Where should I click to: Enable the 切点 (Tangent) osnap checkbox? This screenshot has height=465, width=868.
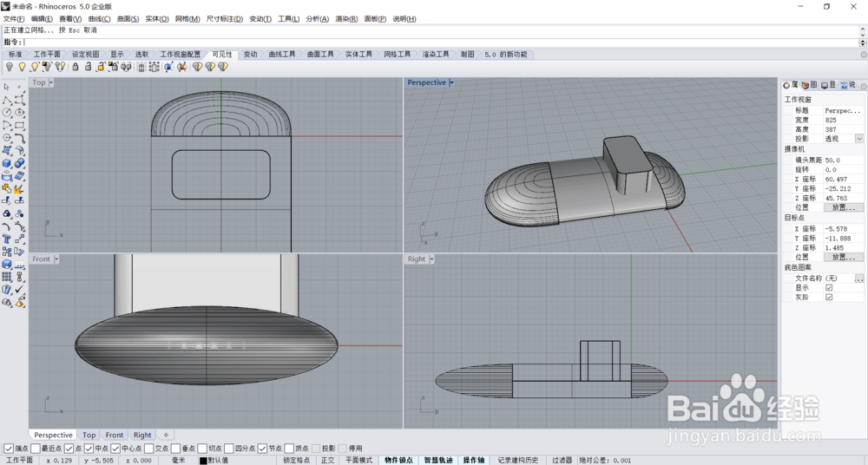click(202, 449)
